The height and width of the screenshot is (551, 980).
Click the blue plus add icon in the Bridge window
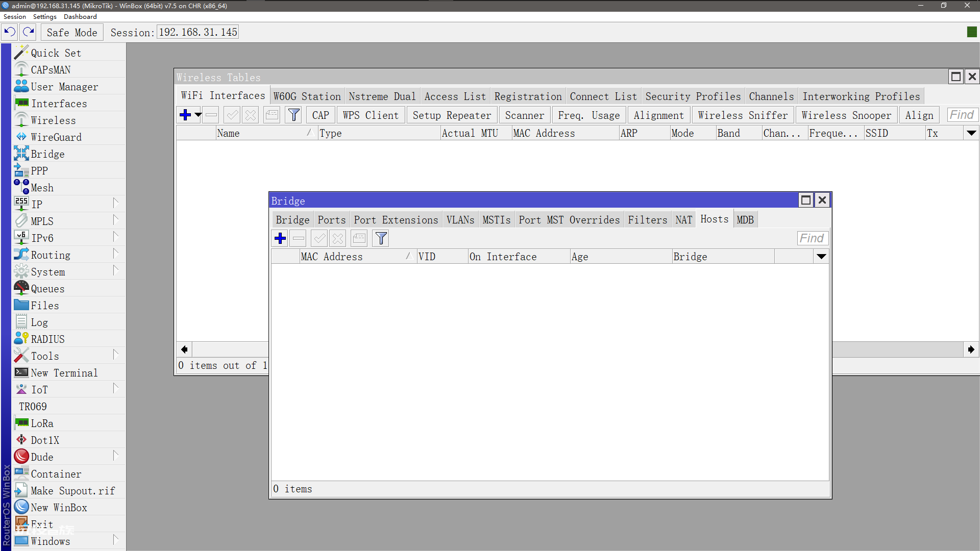point(280,238)
